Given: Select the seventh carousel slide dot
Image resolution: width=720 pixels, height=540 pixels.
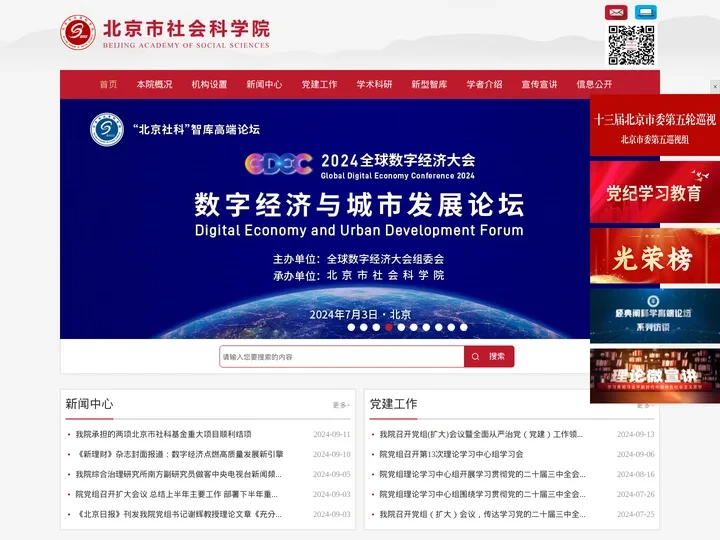Looking at the screenshot, I should click(x=426, y=327).
